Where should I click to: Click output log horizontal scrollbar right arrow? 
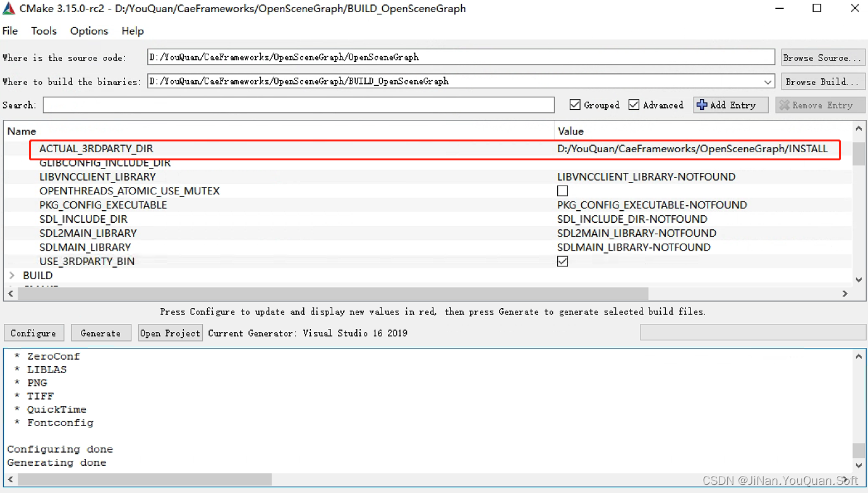click(845, 480)
